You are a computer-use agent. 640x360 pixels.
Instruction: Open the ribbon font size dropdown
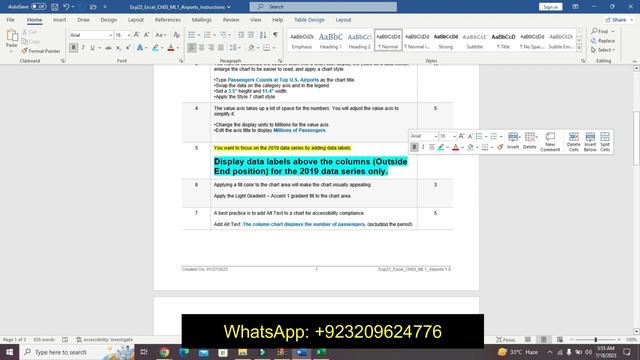click(129, 36)
